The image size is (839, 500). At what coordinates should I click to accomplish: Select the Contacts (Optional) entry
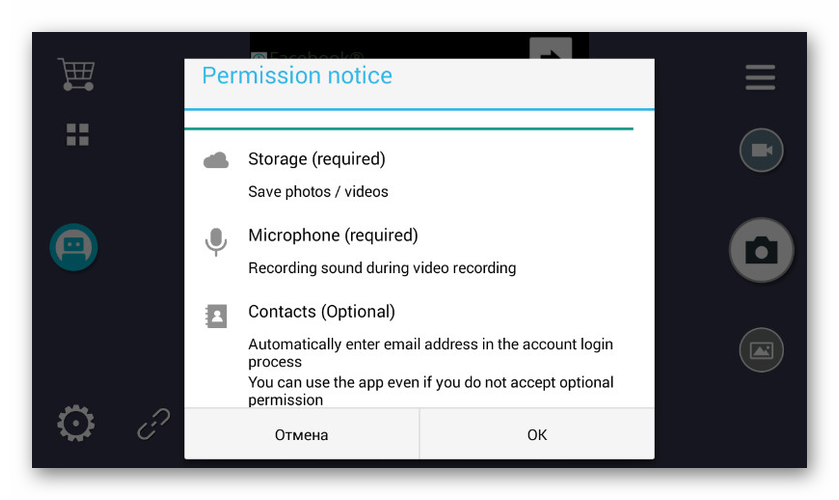(321, 312)
